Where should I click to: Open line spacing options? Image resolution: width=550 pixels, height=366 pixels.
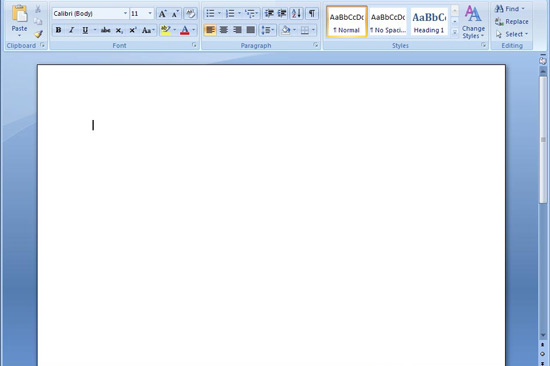[x=268, y=30]
